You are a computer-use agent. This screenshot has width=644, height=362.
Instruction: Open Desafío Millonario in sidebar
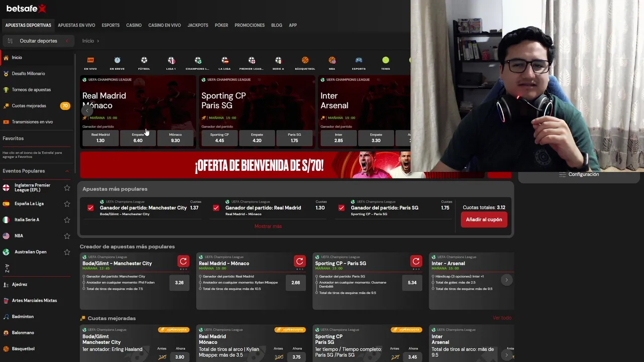tap(37, 74)
